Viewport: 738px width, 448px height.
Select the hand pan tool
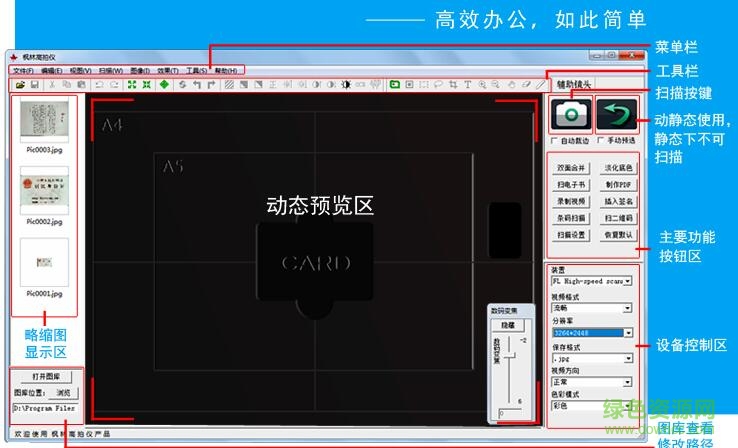512,85
